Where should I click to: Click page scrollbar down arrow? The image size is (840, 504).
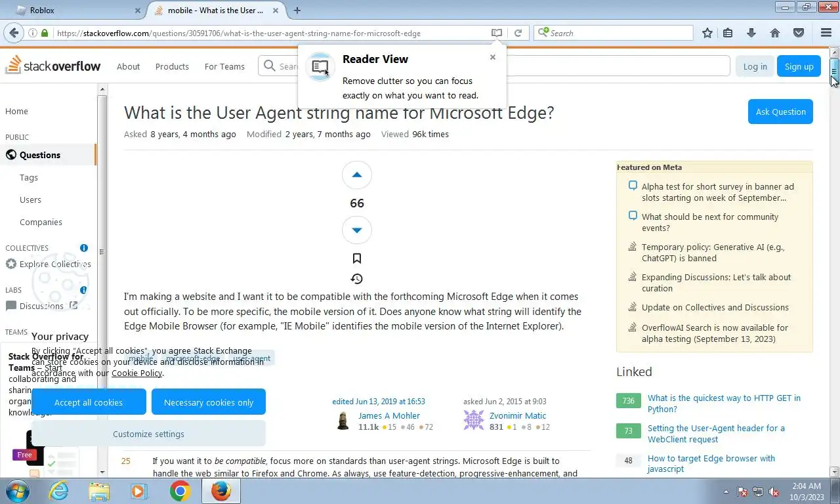(x=835, y=472)
